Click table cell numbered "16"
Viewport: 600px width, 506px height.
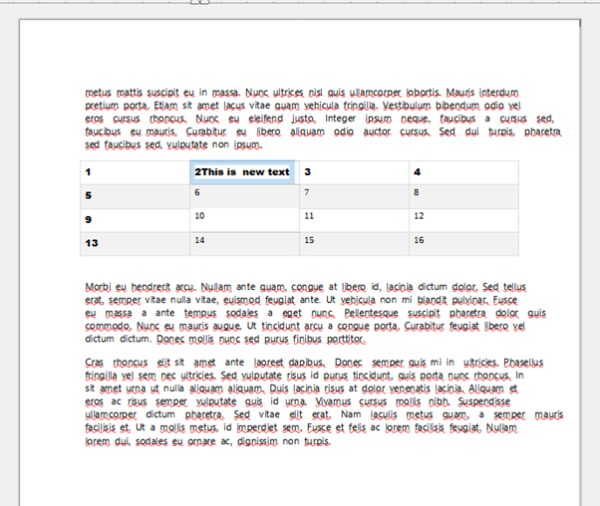click(464, 244)
